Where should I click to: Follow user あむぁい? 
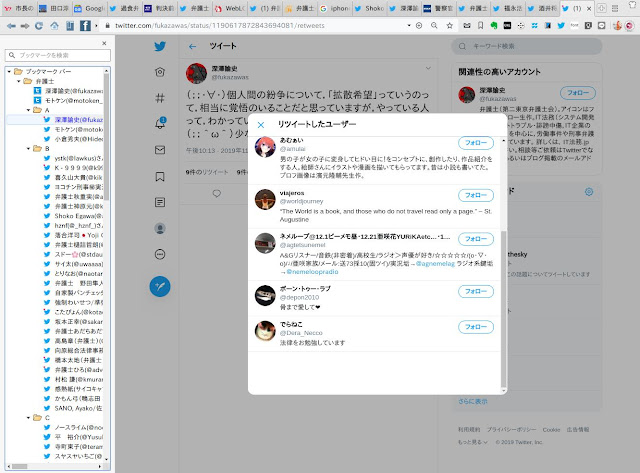tap(476, 143)
